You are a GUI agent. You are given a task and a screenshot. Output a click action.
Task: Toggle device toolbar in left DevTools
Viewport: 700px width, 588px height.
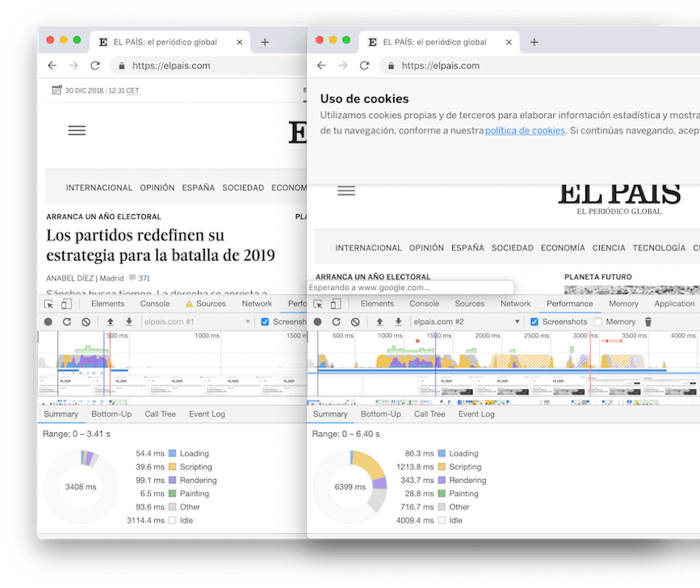(x=66, y=304)
